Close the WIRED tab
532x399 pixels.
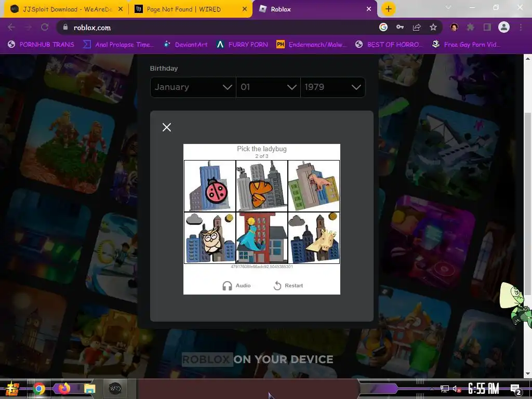tap(245, 9)
